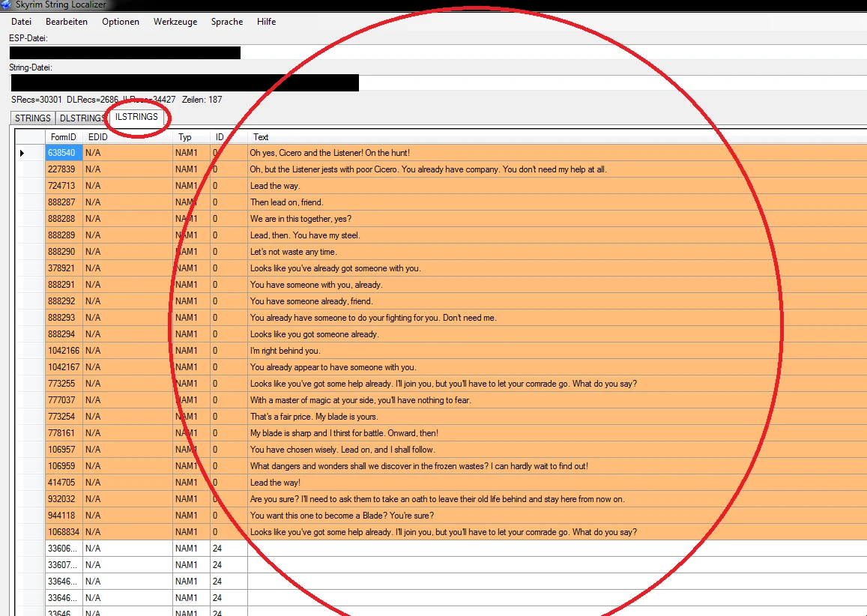Select FormID cell 888294

64,334
